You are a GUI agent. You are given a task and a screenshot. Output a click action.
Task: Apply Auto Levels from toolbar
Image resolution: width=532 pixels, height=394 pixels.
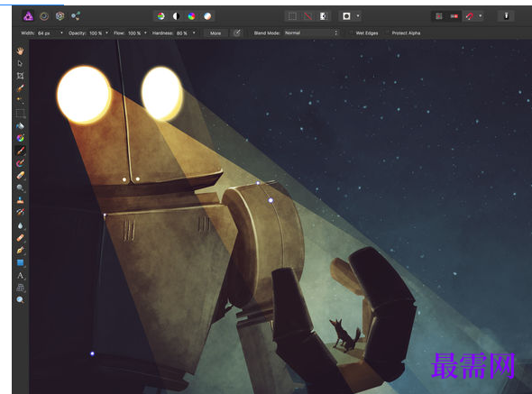pyautogui.click(x=161, y=16)
